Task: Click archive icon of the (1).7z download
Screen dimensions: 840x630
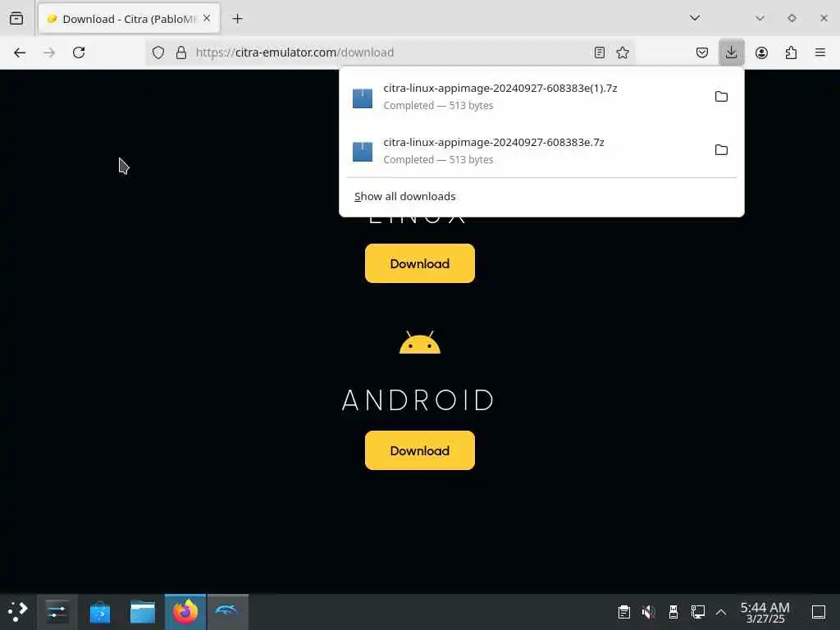Action: [x=363, y=98]
